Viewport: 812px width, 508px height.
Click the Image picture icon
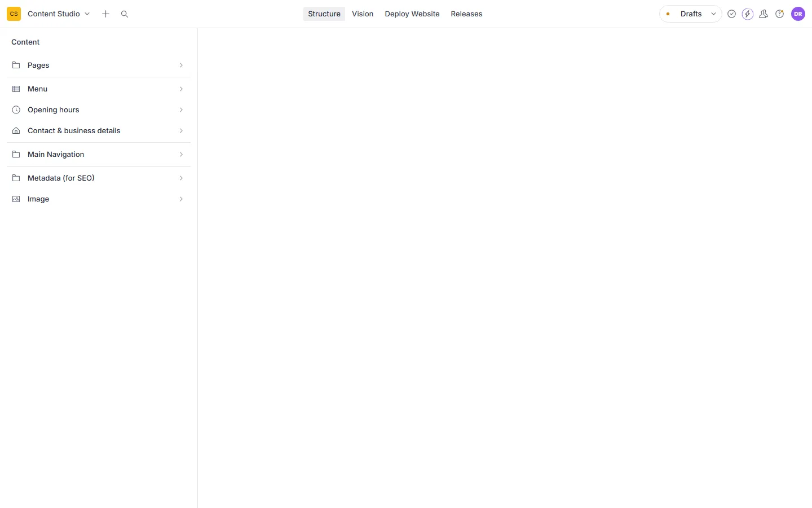[16, 199]
